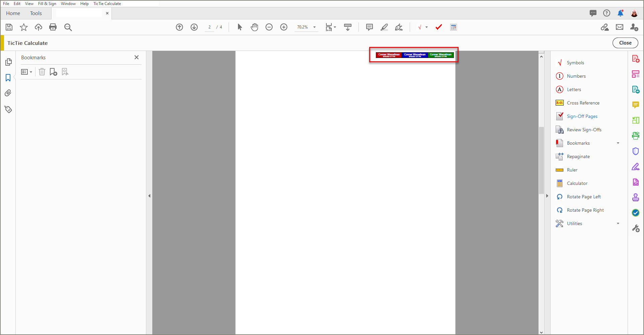Click the New Bookmark icon in Bookmarks panel
This screenshot has height=335, width=644.
pyautogui.click(x=53, y=72)
